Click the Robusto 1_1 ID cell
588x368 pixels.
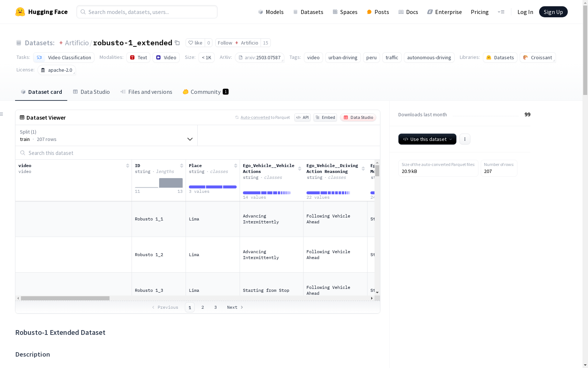click(x=159, y=219)
